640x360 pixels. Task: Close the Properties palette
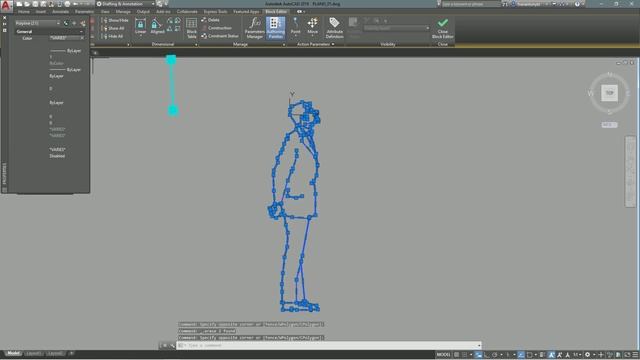click(x=4, y=18)
